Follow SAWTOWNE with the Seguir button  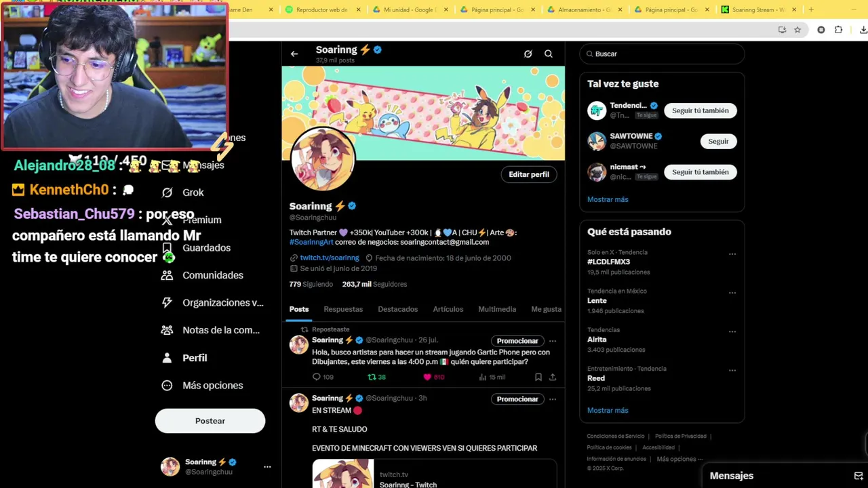tap(718, 141)
